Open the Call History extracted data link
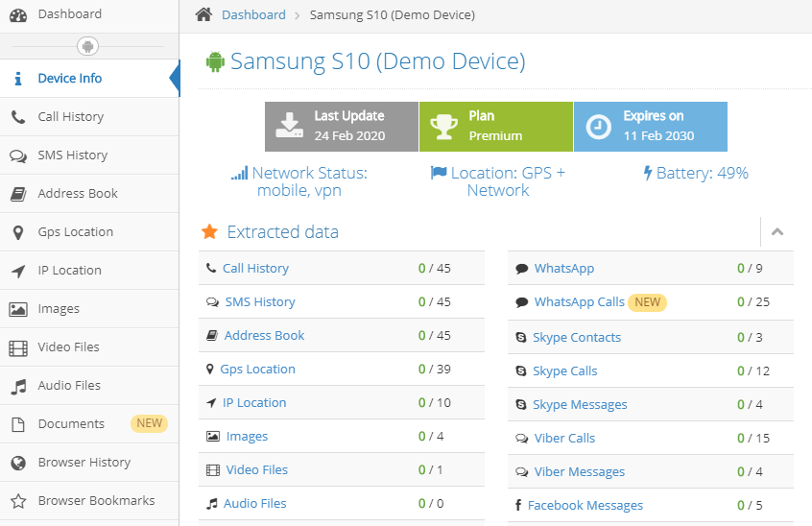This screenshot has width=812, height=526. click(256, 268)
